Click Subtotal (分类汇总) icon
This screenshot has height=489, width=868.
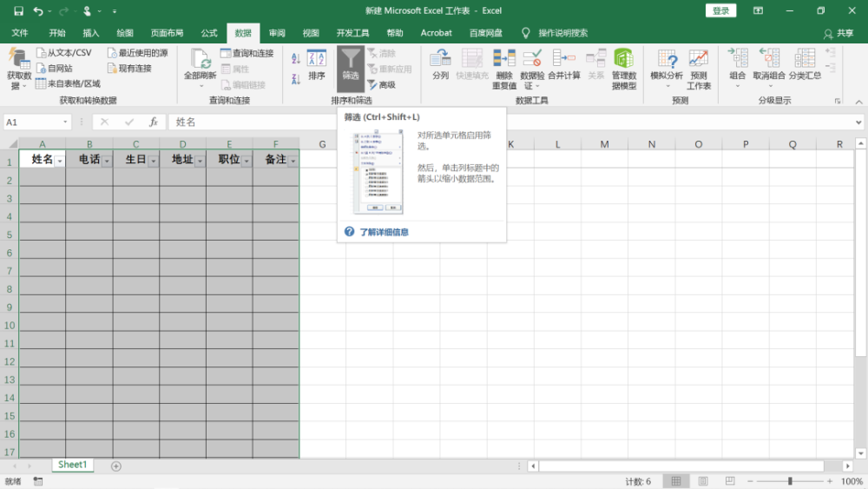pos(805,64)
